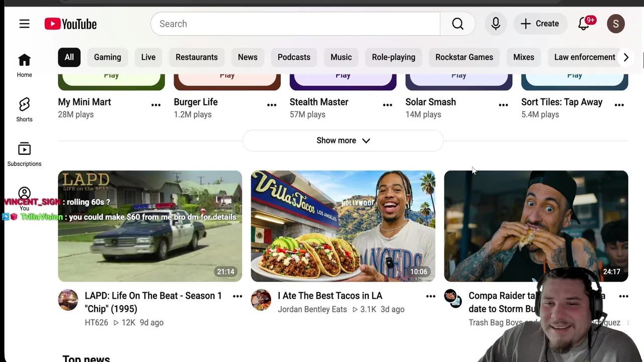This screenshot has height=362, width=644.
Task: Open the Compa Raider video thumbnail
Action: tap(536, 226)
